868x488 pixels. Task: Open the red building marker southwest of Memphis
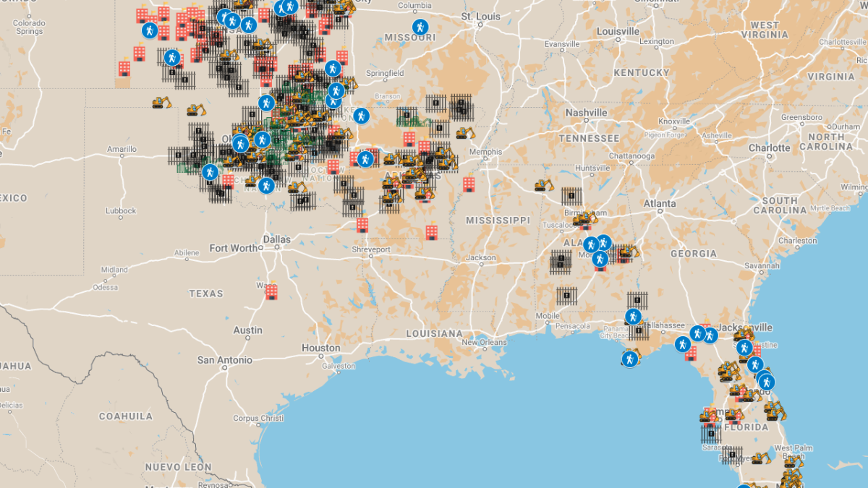[469, 184]
